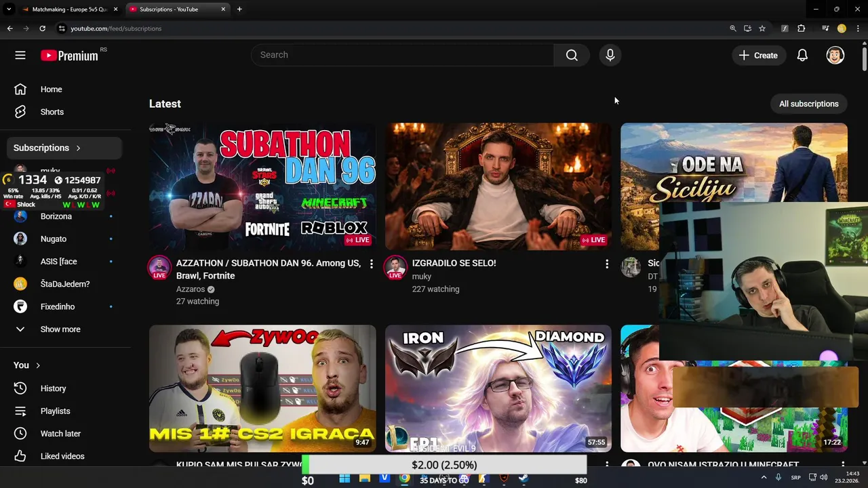Screen dimensions: 868x488
Task: Close the Matchmaking tab
Action: 115,9
